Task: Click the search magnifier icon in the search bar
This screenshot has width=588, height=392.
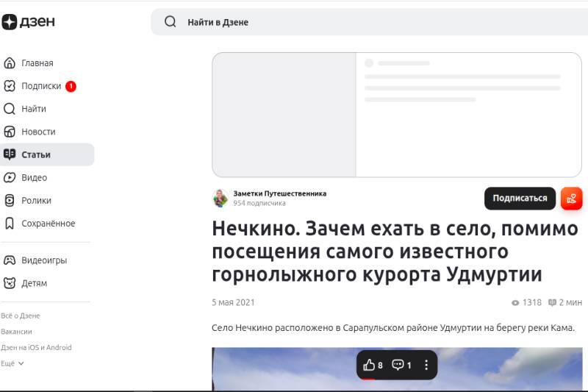Action: 171,22
